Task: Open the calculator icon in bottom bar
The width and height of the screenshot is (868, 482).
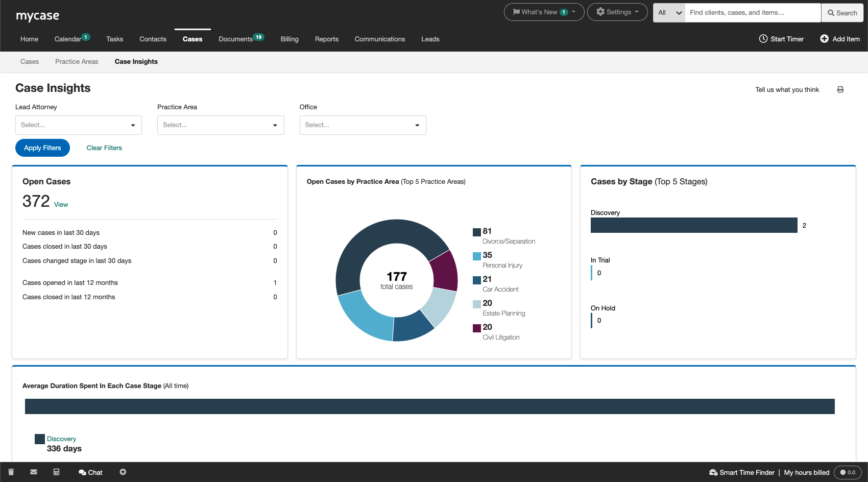Action: [56, 472]
